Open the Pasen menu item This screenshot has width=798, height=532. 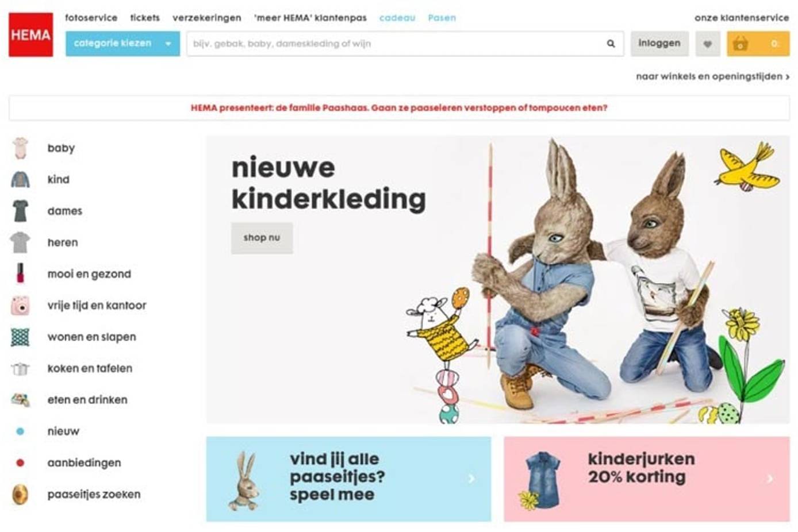point(442,18)
